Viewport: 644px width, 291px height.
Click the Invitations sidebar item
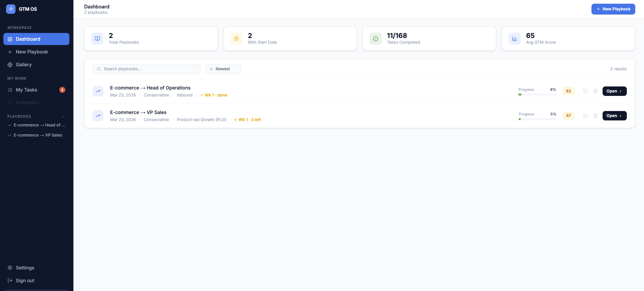(36, 103)
